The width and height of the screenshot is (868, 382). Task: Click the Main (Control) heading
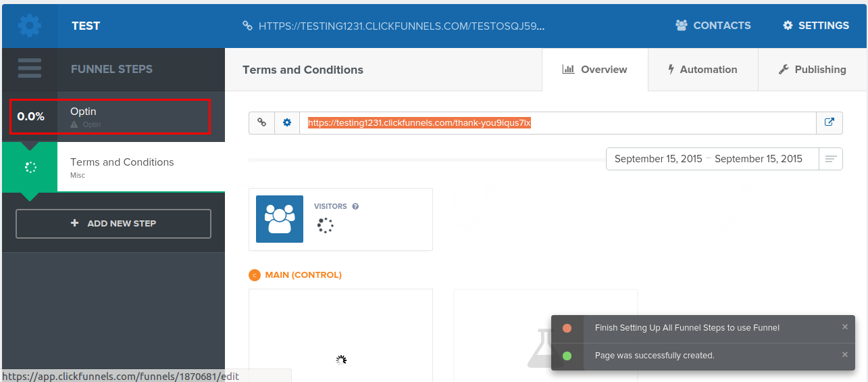coord(303,275)
